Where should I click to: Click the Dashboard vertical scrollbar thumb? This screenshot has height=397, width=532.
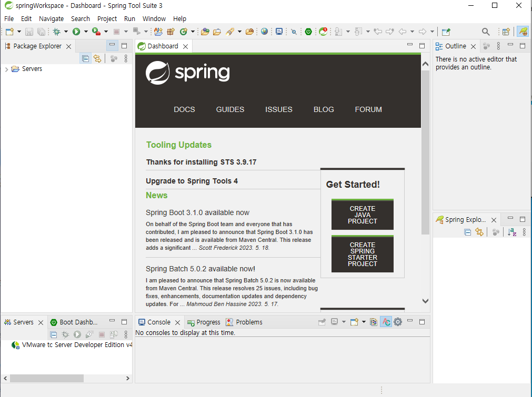point(425,152)
